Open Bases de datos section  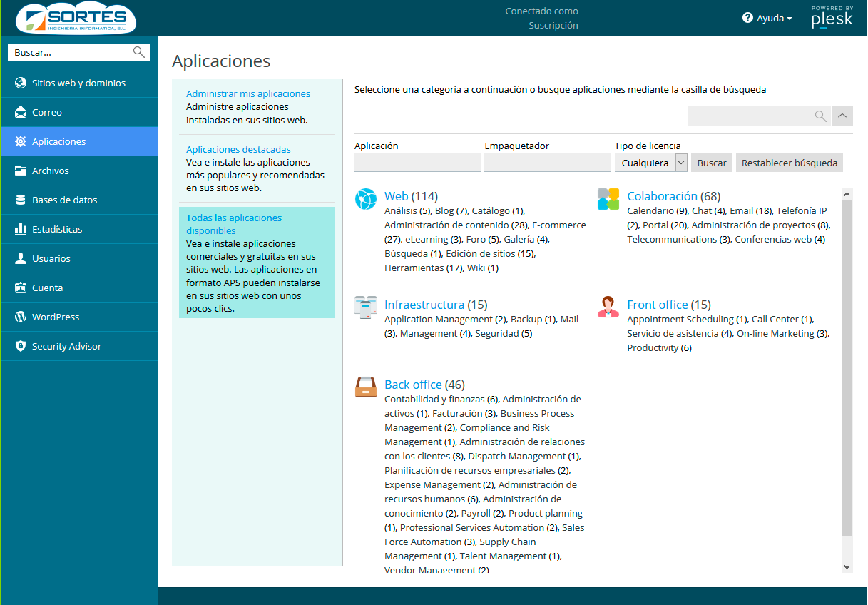point(78,200)
